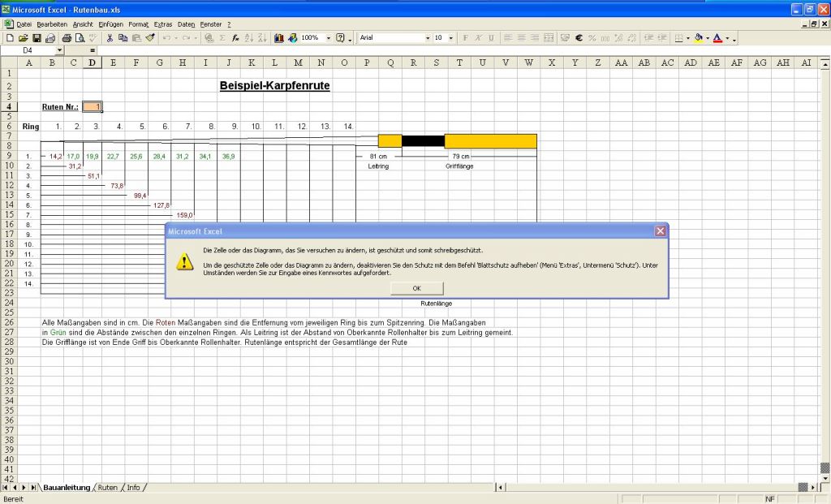Click the New workbook icon
The image size is (831, 504).
[10, 38]
